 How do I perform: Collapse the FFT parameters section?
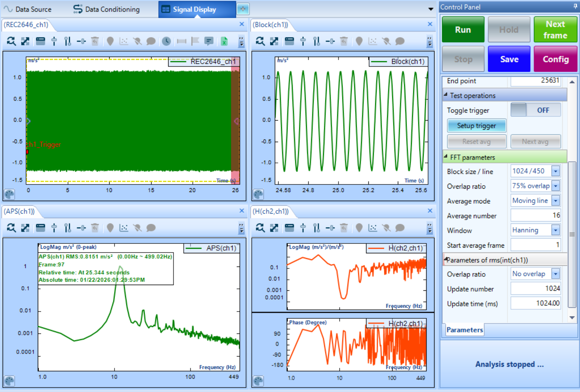(445, 157)
